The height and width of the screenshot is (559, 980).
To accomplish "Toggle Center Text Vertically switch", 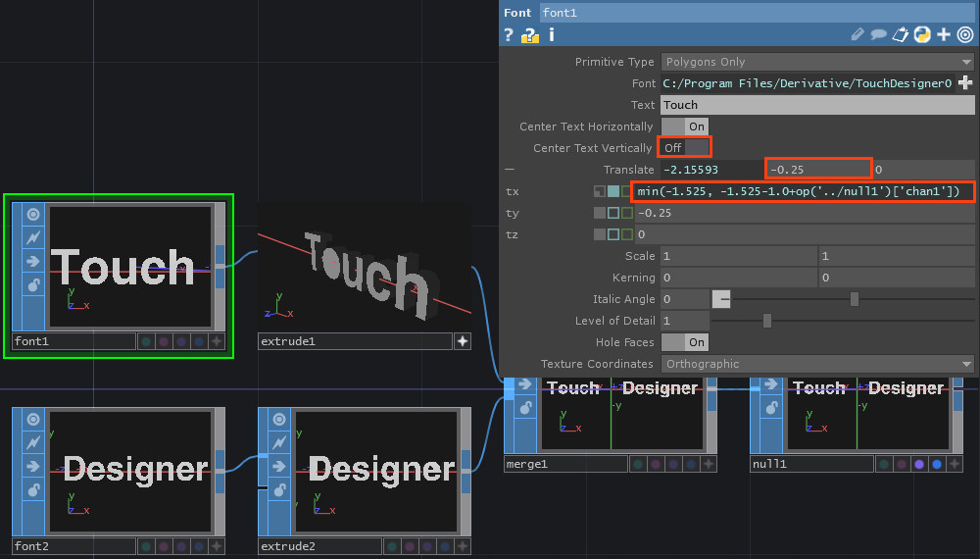I will (685, 147).
